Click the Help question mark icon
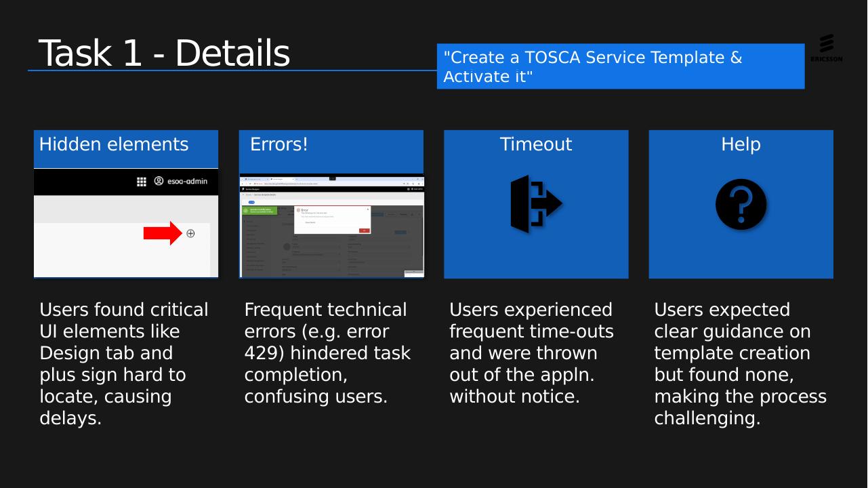Screen dimensions: 868x488 point(741,204)
